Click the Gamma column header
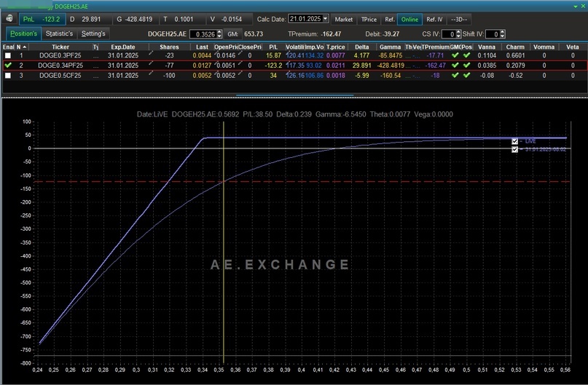The height and width of the screenshot is (385, 588). point(390,47)
